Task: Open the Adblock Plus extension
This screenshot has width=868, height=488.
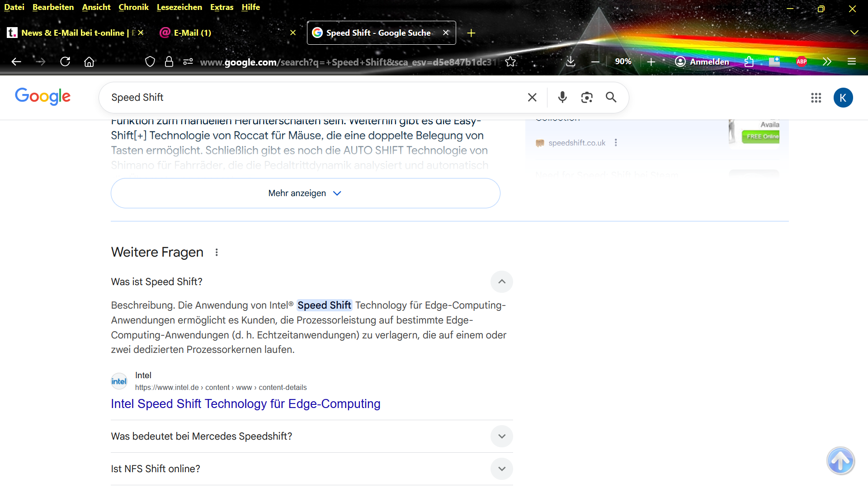Action: point(802,62)
